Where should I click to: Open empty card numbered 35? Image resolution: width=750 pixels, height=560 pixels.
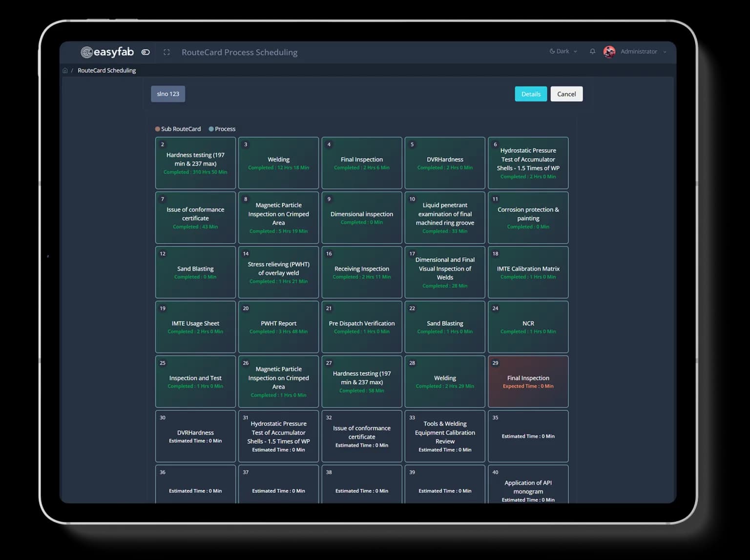(x=528, y=436)
